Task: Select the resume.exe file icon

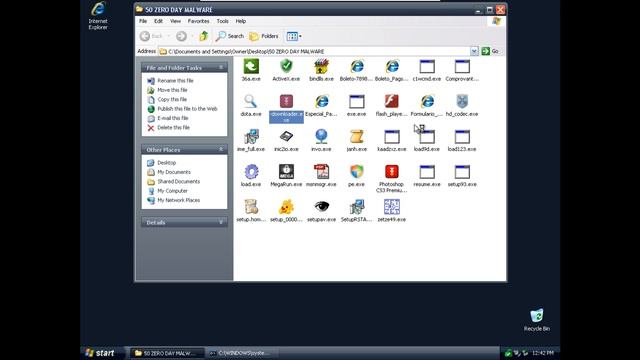Action: click(x=427, y=172)
